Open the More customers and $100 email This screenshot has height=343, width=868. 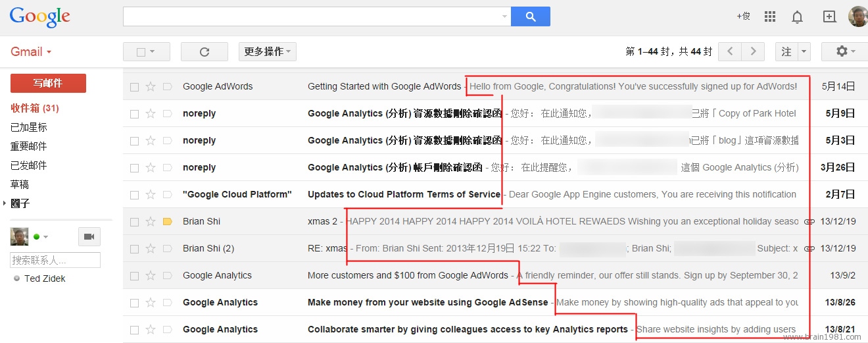point(408,275)
